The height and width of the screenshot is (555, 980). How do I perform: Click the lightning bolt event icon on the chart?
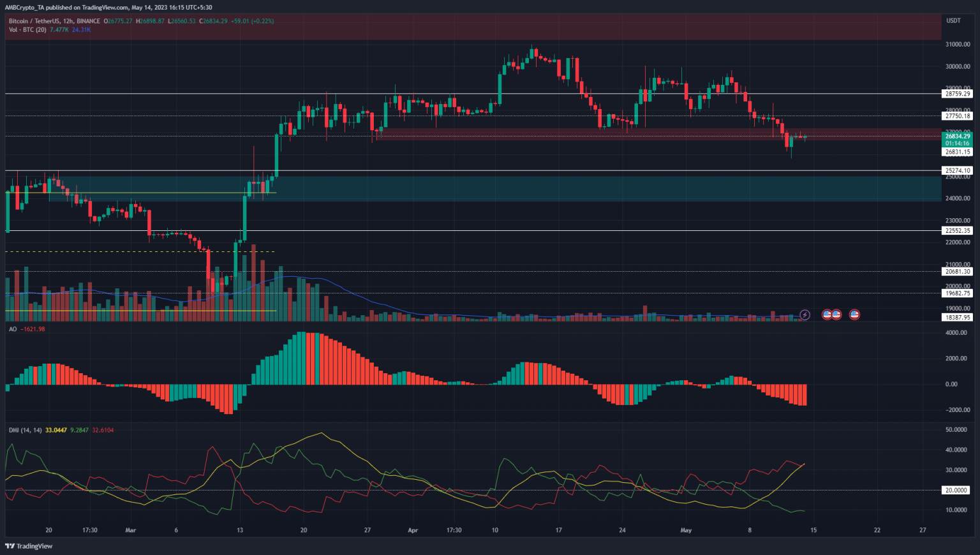[805, 314]
